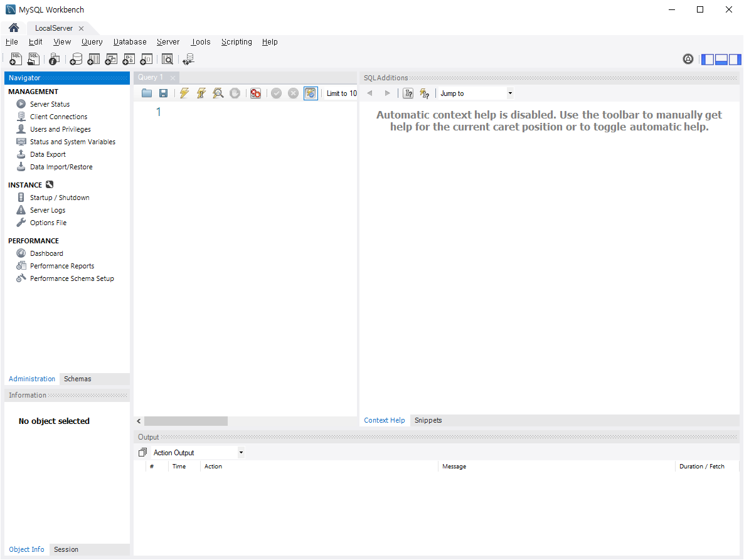Open the Limit to rows dropdown
The height and width of the screenshot is (560, 744).
click(342, 93)
